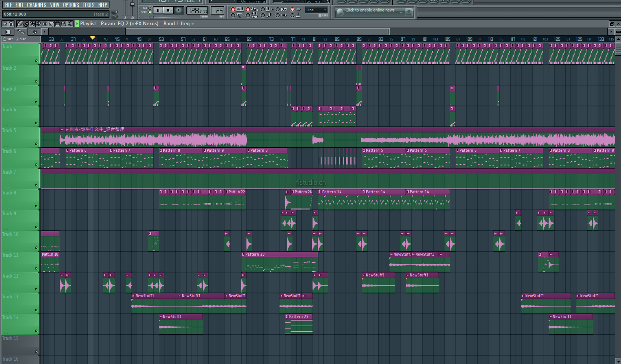Toggle mute dot on Track 15
Viewport: 621px width, 364px height.
tap(36, 351)
